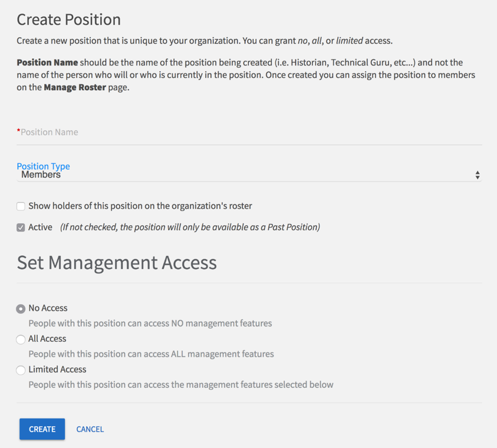Click the Position Name input field

[x=248, y=133]
